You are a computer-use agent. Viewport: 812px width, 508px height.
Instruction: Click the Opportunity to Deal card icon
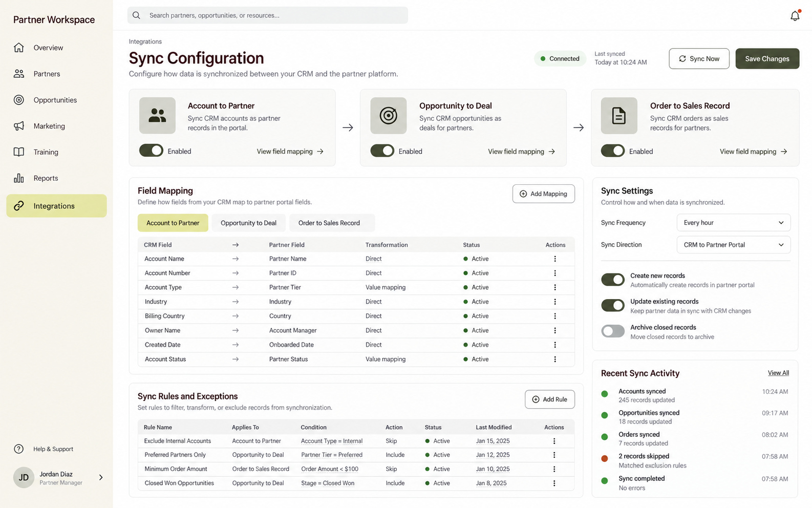389,116
